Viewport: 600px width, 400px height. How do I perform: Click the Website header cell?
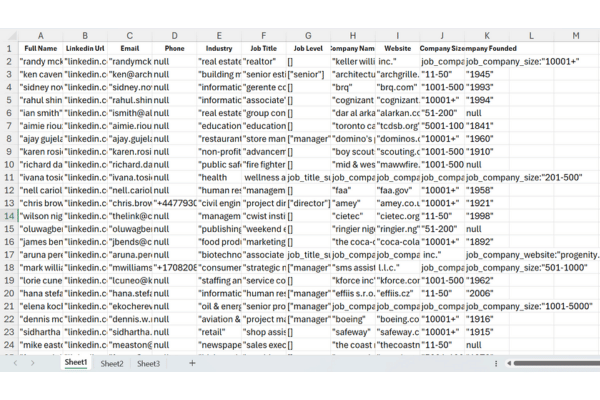tap(397, 48)
